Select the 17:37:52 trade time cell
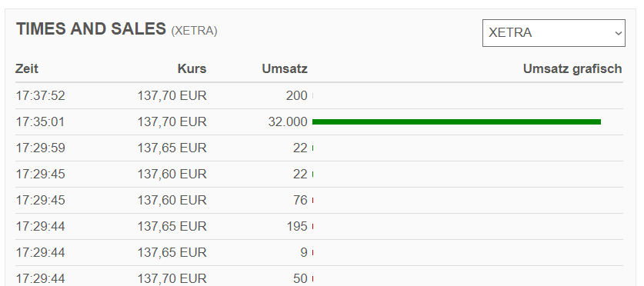 [40, 95]
